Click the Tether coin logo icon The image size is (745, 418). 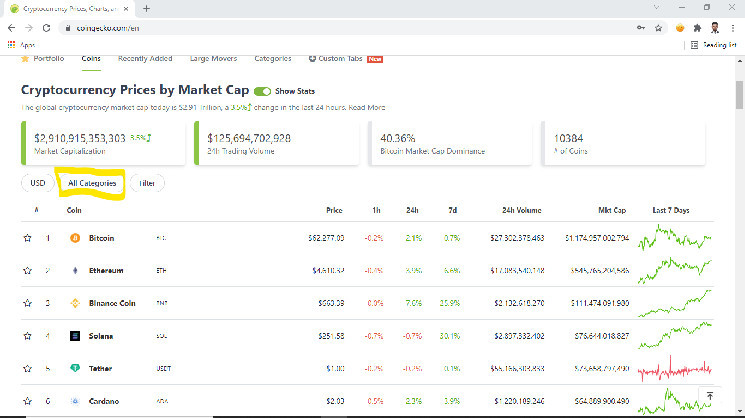pos(73,368)
